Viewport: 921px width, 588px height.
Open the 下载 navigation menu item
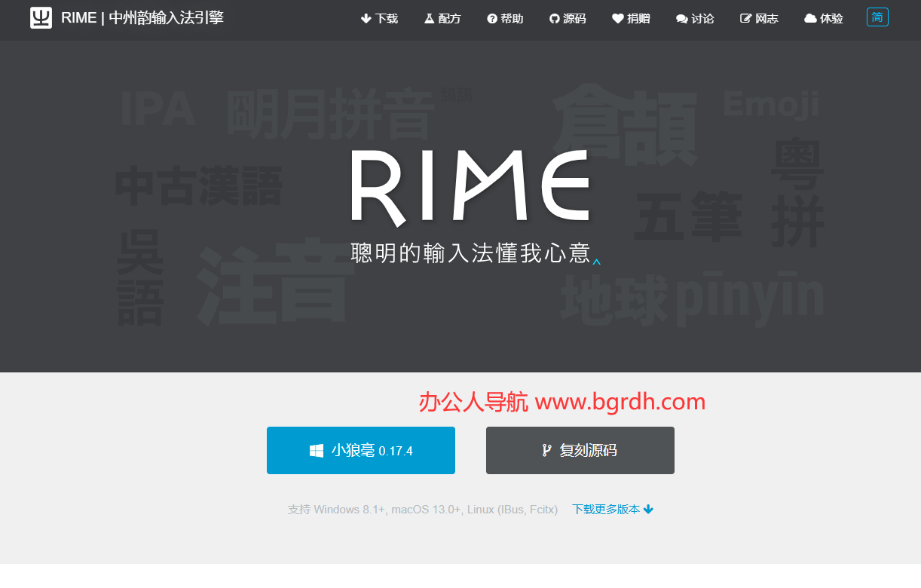379,19
